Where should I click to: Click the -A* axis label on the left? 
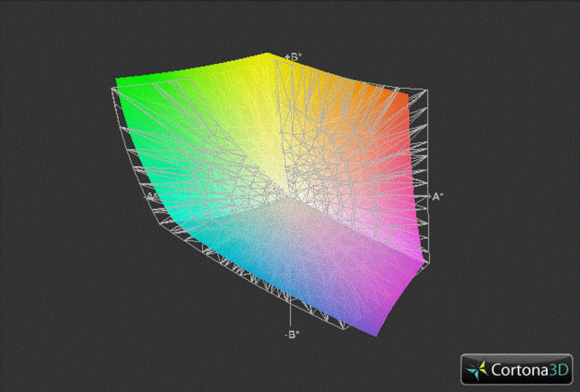coord(152,196)
